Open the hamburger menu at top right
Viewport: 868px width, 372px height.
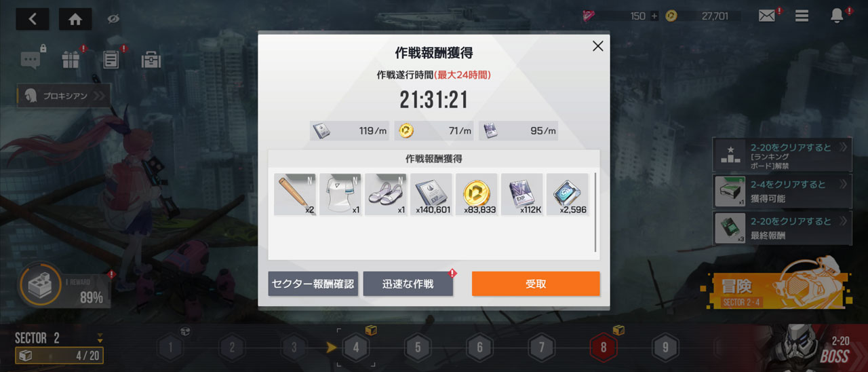click(x=802, y=16)
